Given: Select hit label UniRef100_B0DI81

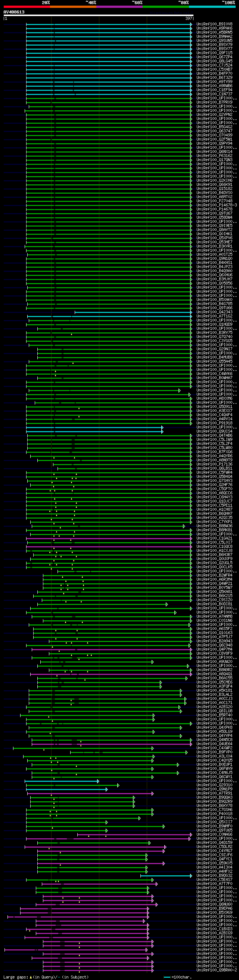Looking at the screenshot, I should (214, 604).
